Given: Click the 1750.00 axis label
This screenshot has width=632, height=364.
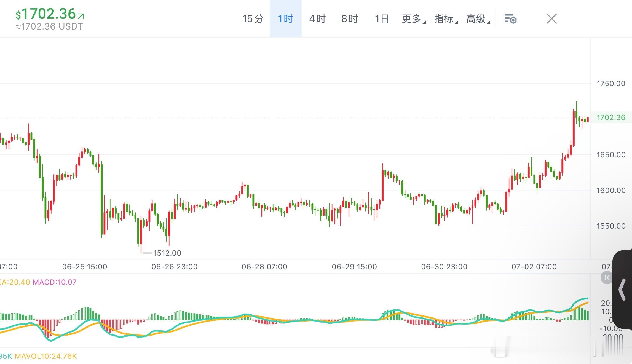Looking at the screenshot, I should click(611, 84).
